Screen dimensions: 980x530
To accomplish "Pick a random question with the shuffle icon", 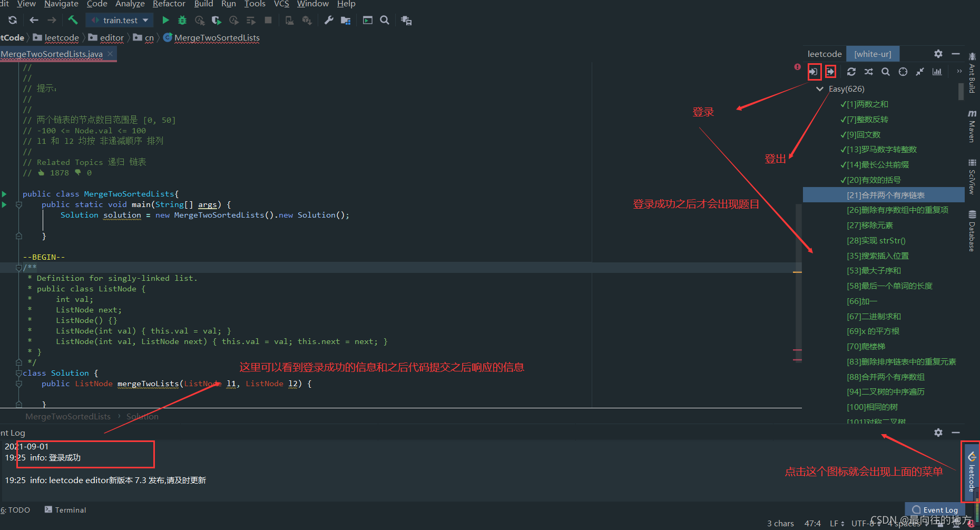I will [x=869, y=72].
